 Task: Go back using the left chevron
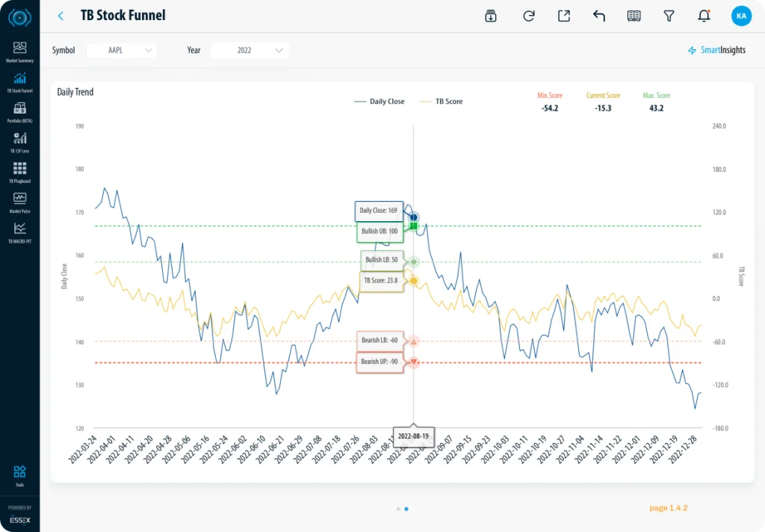pos(61,16)
